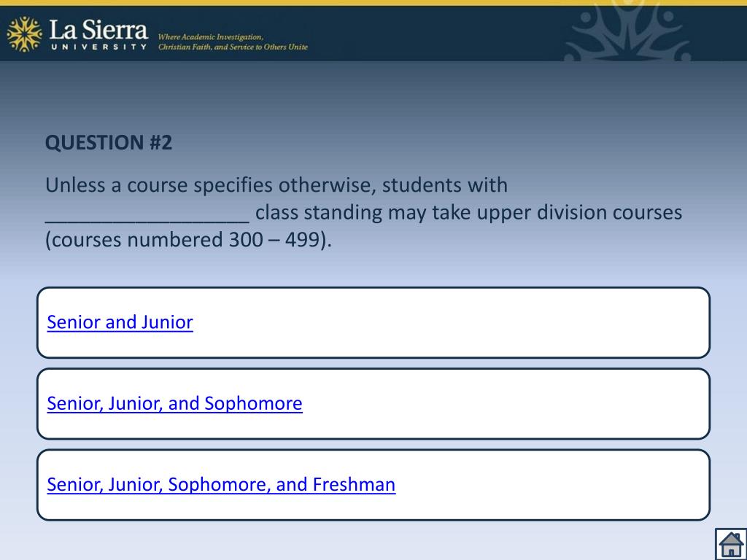Click the La Sierra sunburst logo
Image resolution: width=747 pixels, height=560 pixels.
click(24, 34)
